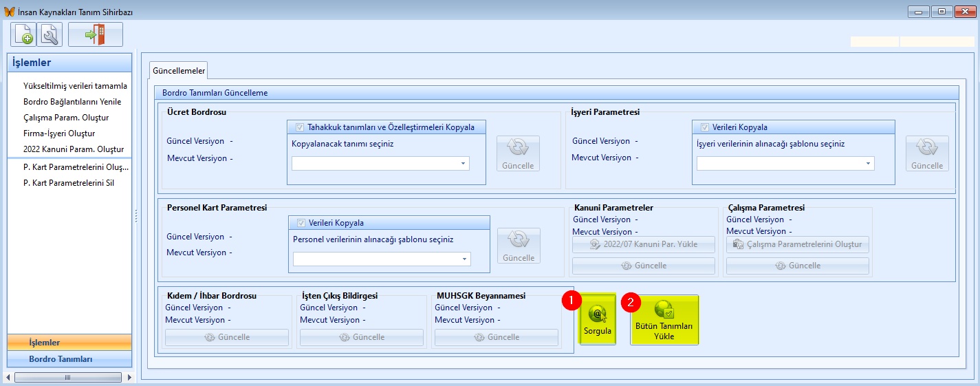This screenshot has height=386, width=980.
Task: Select Bordro Bağlantılarını Yenile
Action: 72,102
